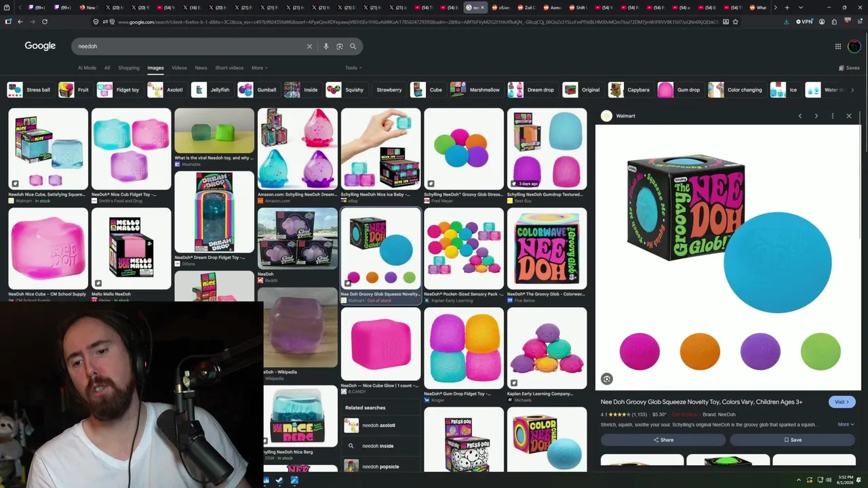Show the previous image in the preview panel

(800, 116)
